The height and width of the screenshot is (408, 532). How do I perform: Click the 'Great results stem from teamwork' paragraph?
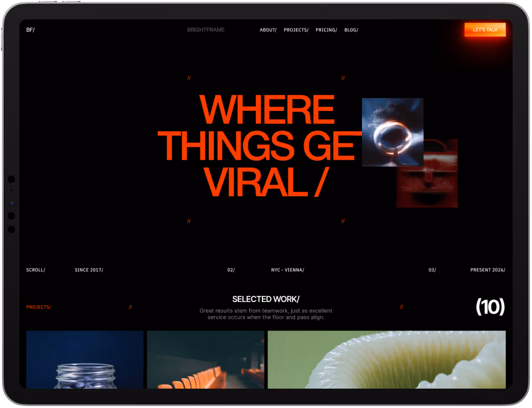265,314
